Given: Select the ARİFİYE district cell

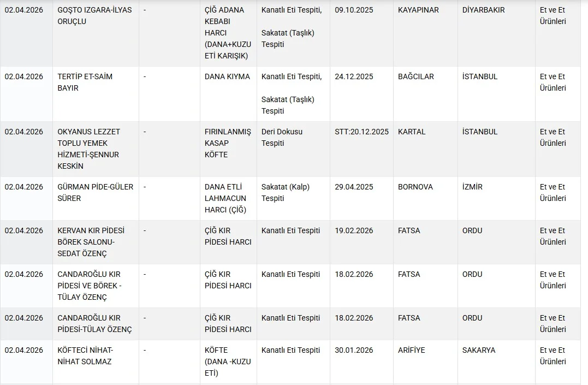Looking at the screenshot, I should click(411, 350).
